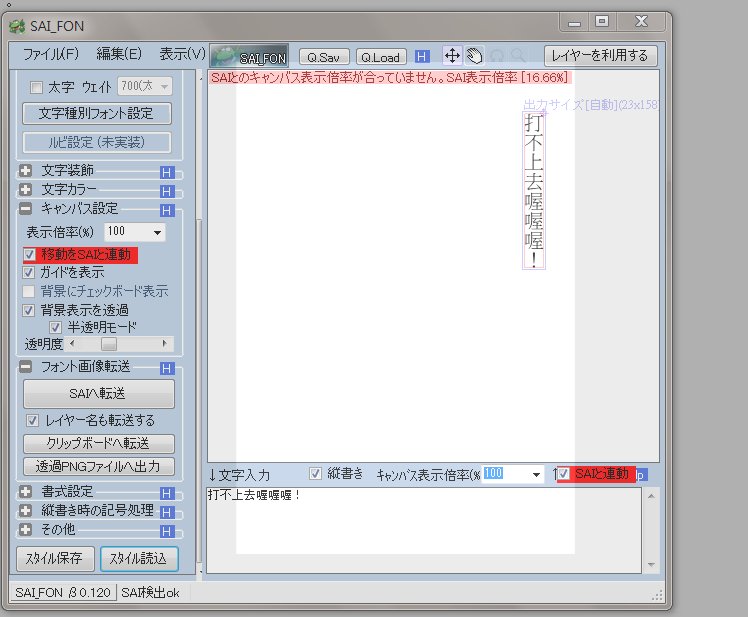Screen dimensions: 748x617
Task: Click クリップボードへ転送 button
Action: [x=98, y=443]
